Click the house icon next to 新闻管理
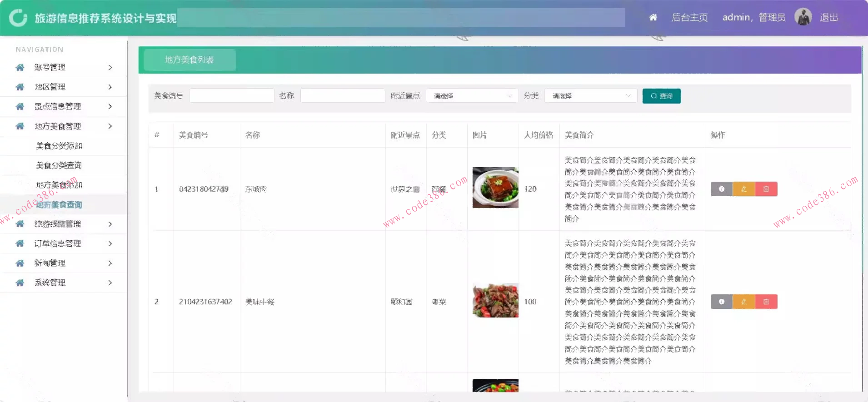868x402 pixels. tap(20, 263)
